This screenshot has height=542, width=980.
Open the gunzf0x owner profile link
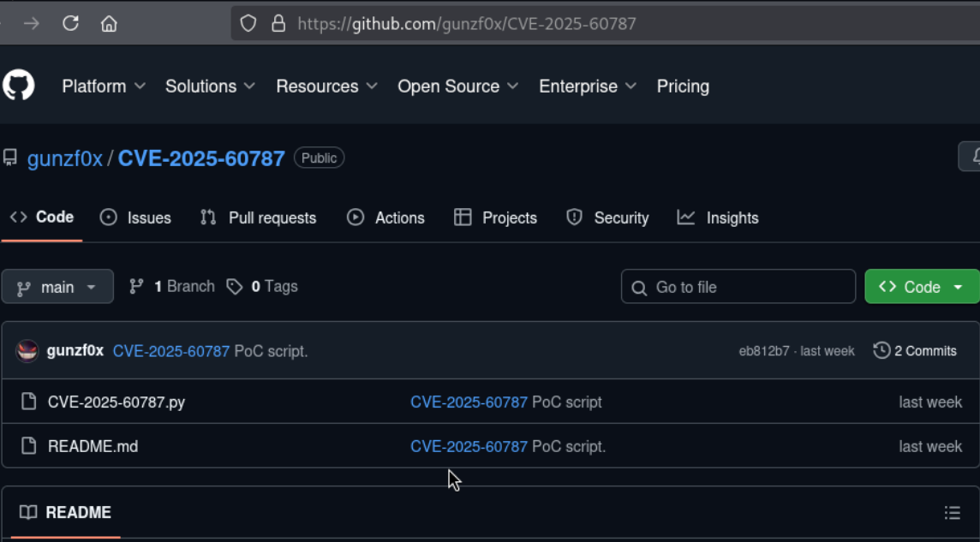[65, 158]
